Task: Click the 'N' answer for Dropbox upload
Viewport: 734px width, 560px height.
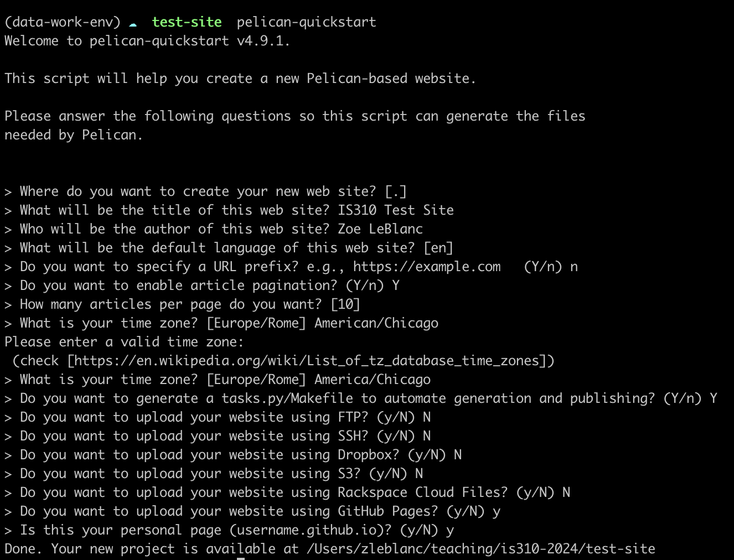Action: (457, 455)
